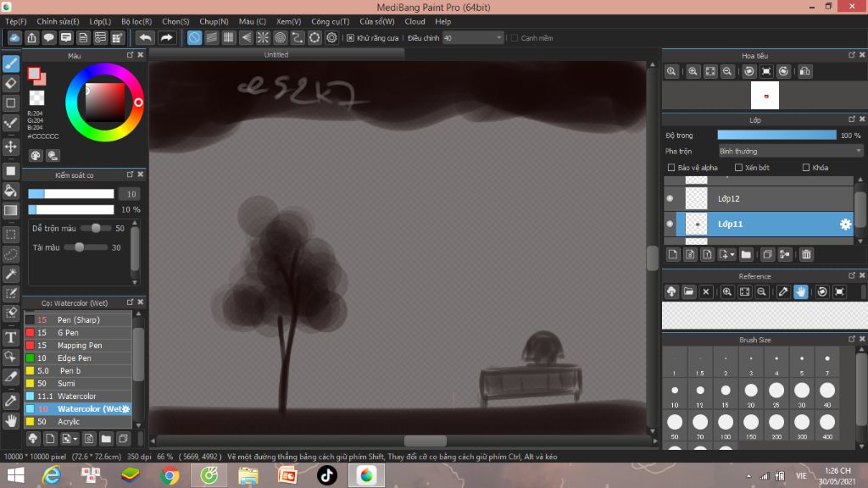Enable the Khóa checkbox
Viewport: 868px width, 488px height.
pos(806,168)
